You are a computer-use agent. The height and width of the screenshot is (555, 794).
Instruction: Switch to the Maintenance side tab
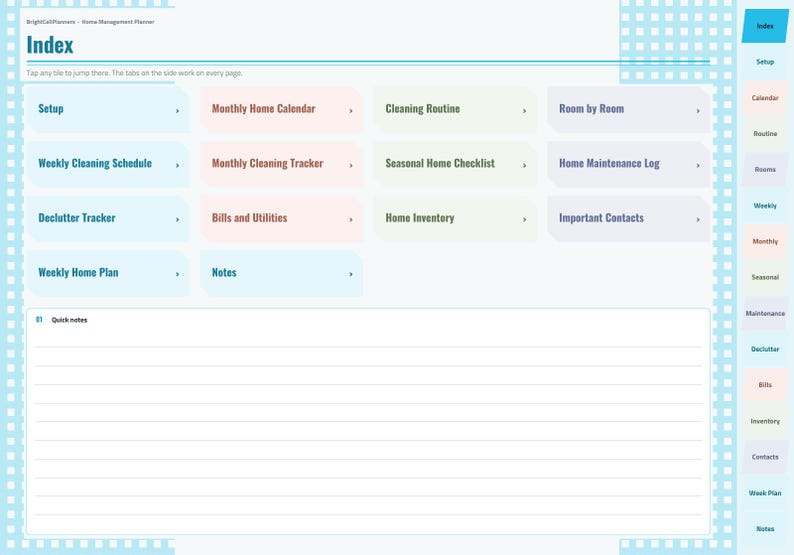pos(765,313)
